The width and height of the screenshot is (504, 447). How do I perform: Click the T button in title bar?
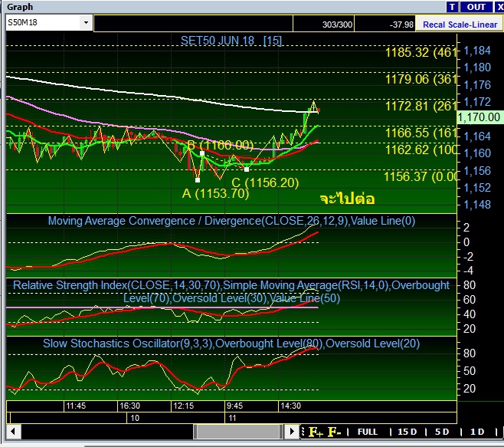click(x=452, y=7)
